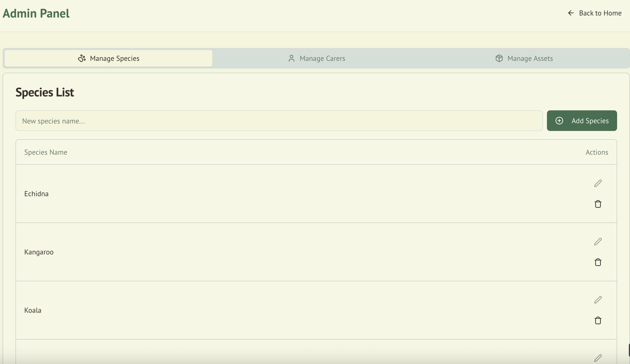This screenshot has height=364, width=630.
Task: Click the box icon on the Manage Assets tab
Action: pyautogui.click(x=499, y=58)
